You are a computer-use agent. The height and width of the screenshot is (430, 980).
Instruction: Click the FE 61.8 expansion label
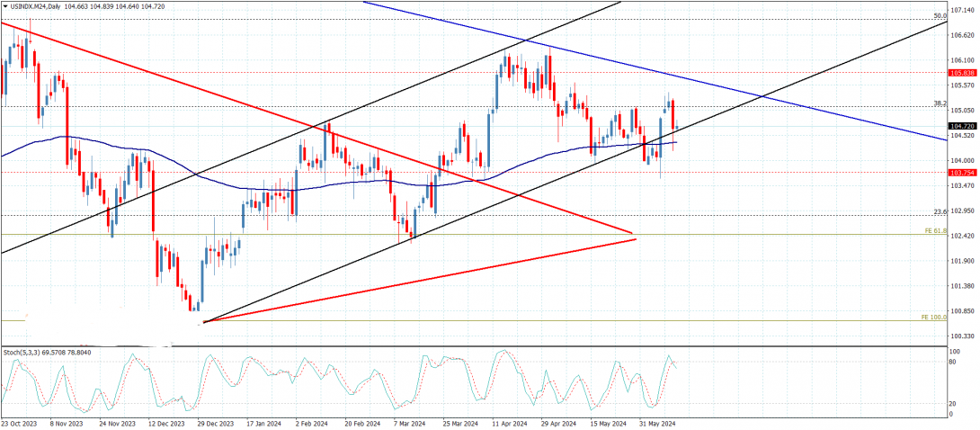tap(936, 230)
